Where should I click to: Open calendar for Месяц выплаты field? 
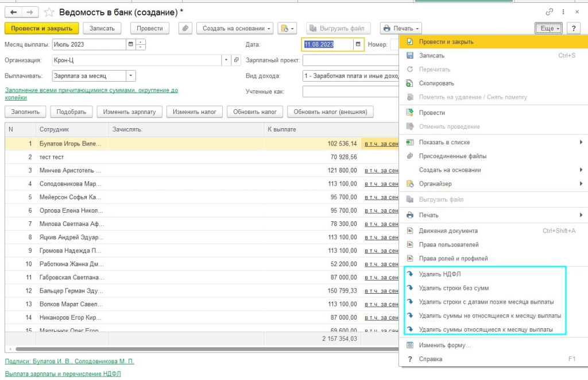click(x=130, y=44)
